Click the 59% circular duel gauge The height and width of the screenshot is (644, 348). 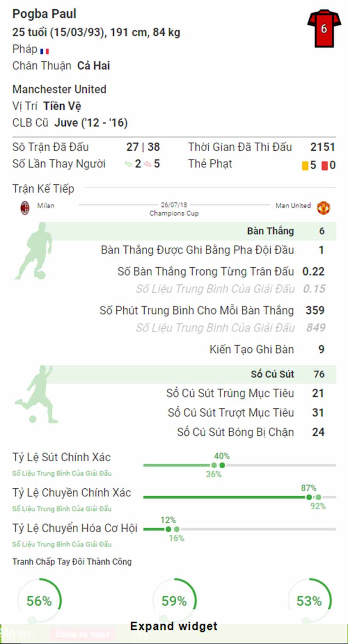point(174,601)
